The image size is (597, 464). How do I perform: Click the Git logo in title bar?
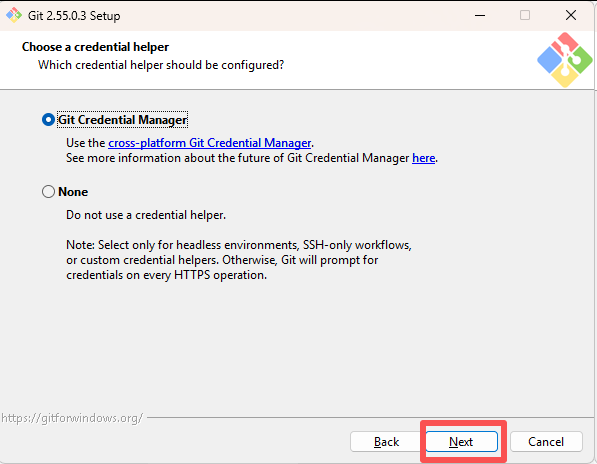point(14,15)
